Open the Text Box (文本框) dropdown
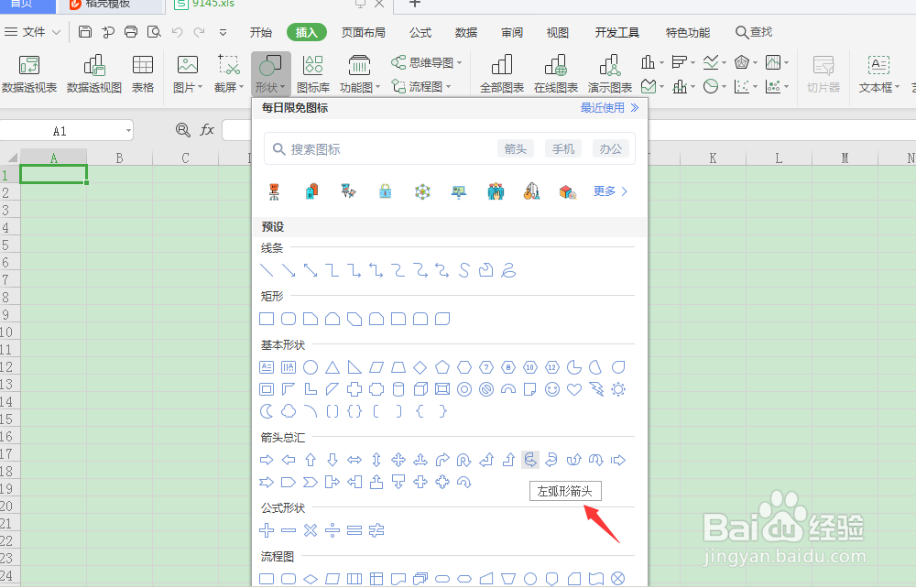 click(879, 74)
